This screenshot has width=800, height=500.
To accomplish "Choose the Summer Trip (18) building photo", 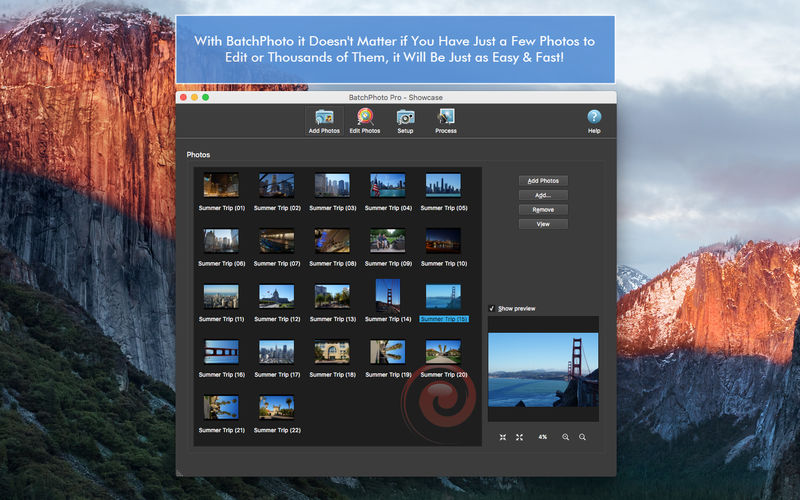I will point(332,352).
